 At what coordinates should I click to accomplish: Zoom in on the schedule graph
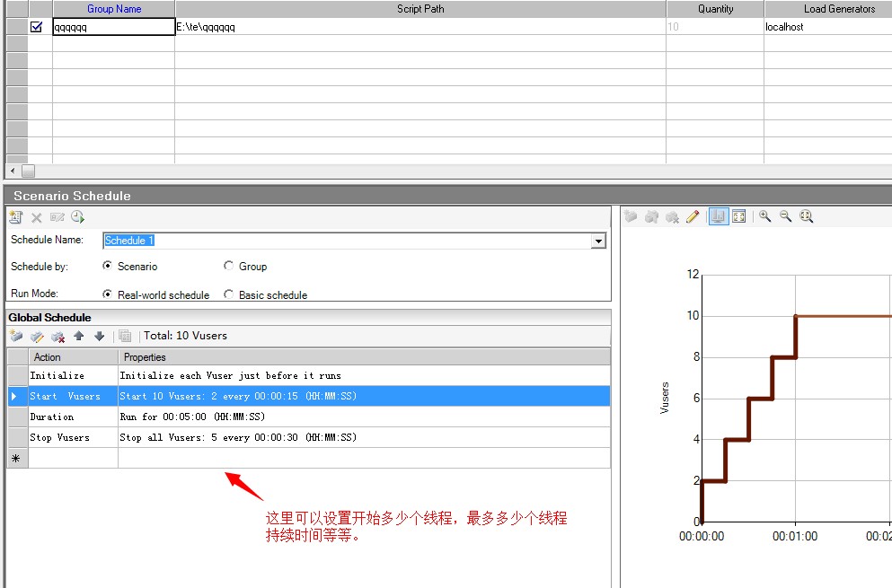coord(765,216)
